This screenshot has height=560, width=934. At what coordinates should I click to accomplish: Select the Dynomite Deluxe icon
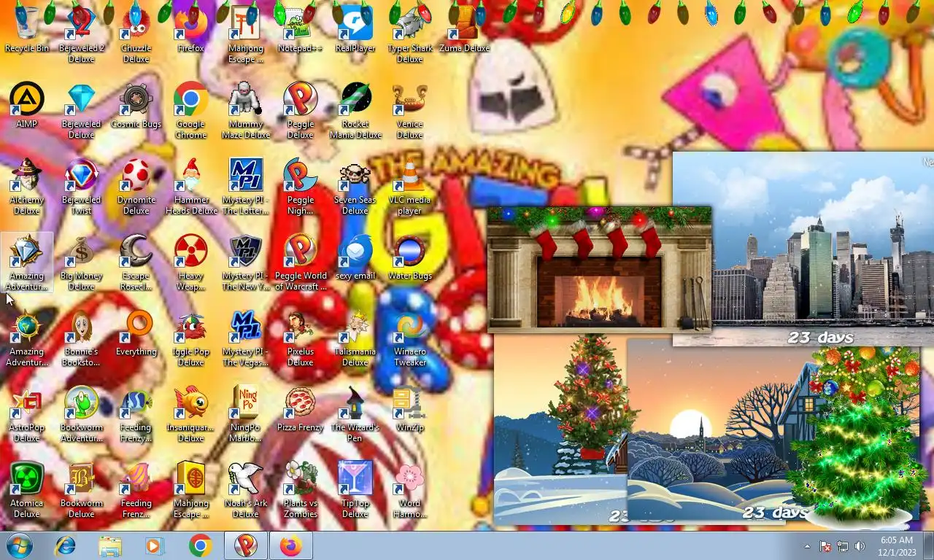(136, 187)
